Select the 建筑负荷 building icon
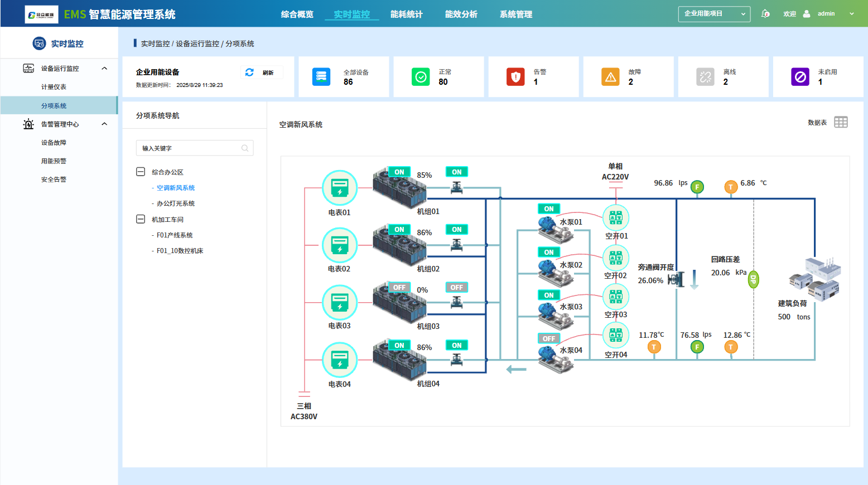Viewport: 868px width, 485px height. tap(815, 279)
